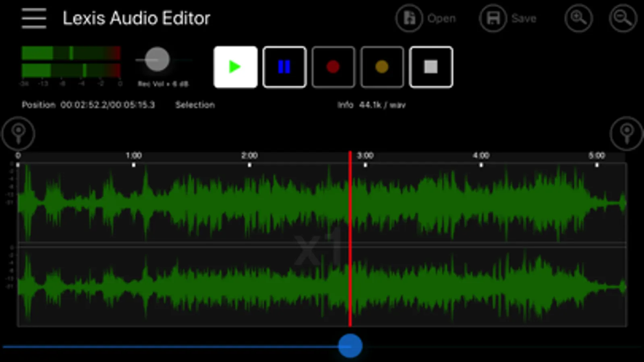Screen dimensions: 644x362
Task: Pause playback with the blue Pause button
Action: coord(284,67)
